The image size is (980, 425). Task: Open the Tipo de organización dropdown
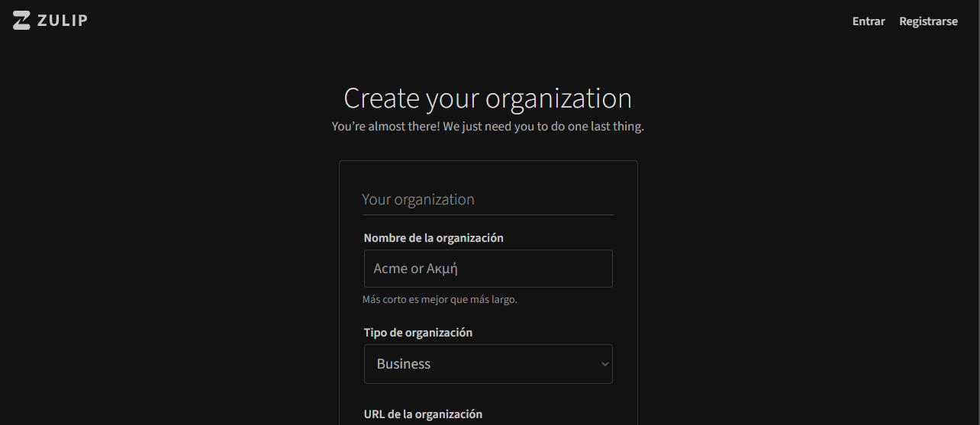(488, 364)
